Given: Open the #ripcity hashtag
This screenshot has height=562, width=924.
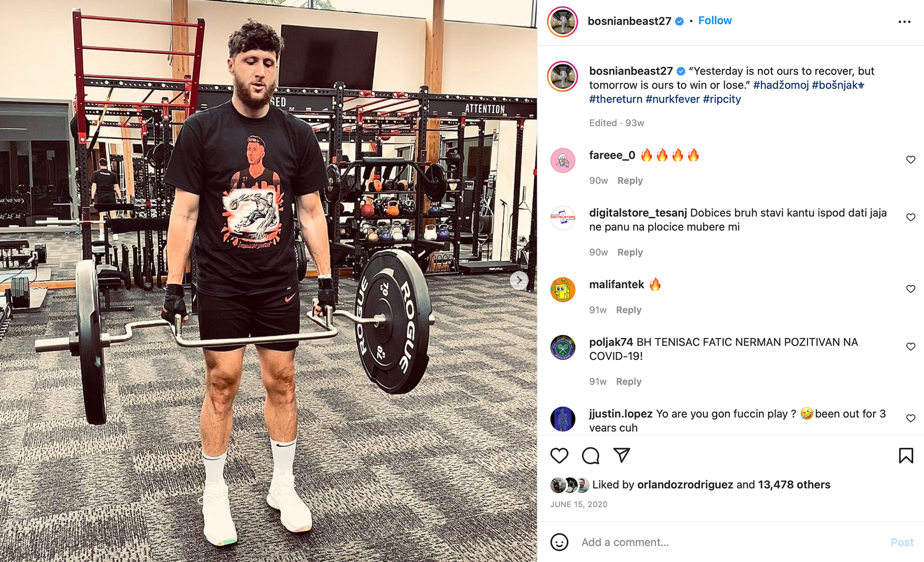Looking at the screenshot, I should (721, 99).
